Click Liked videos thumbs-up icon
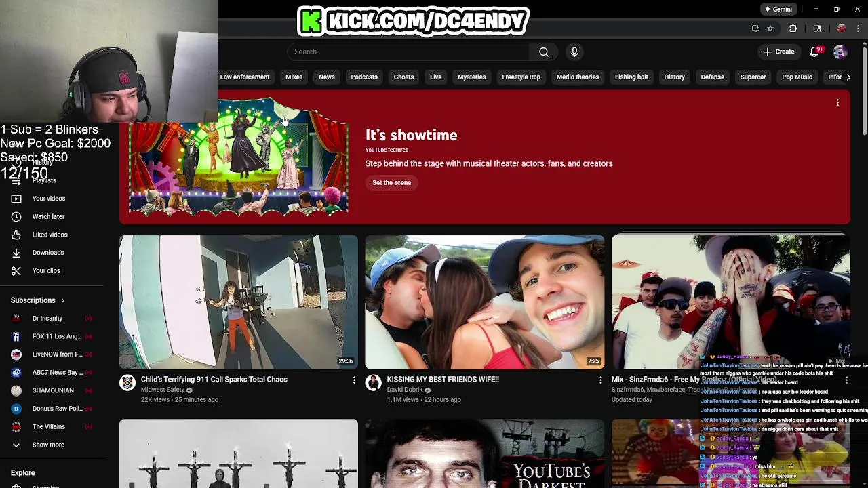 pos(16,235)
